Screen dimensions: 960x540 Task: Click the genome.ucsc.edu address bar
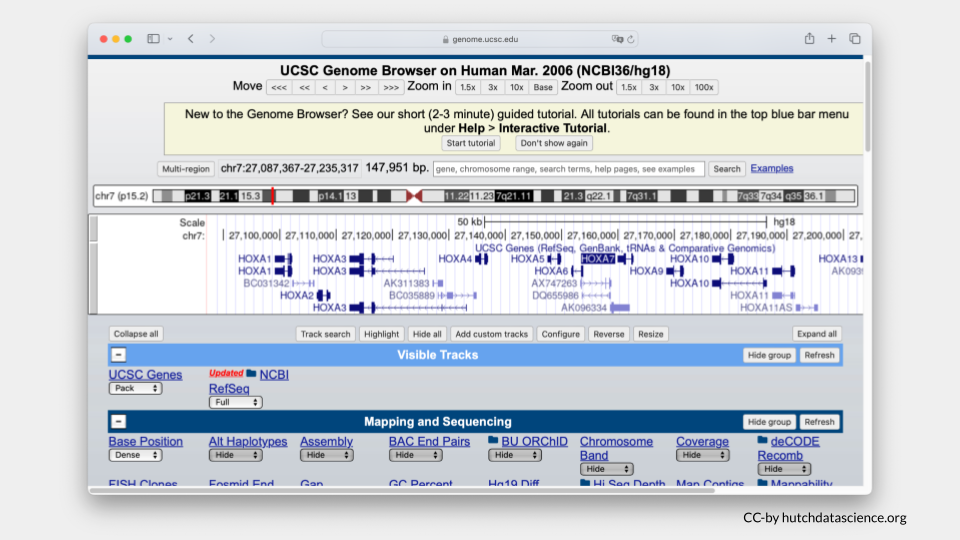(x=480, y=39)
